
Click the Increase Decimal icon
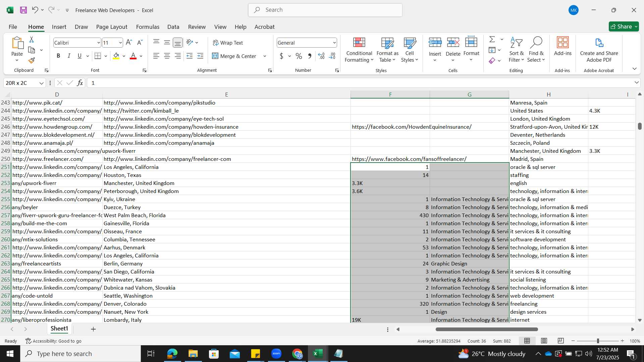coord(321,56)
